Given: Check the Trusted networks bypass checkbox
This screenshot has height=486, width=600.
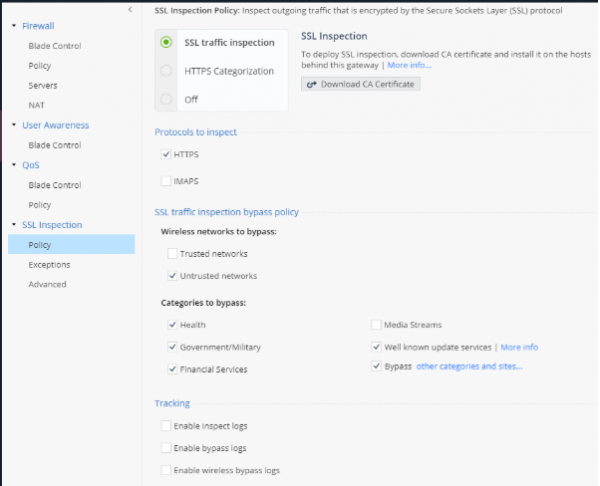Looking at the screenshot, I should point(173,254).
